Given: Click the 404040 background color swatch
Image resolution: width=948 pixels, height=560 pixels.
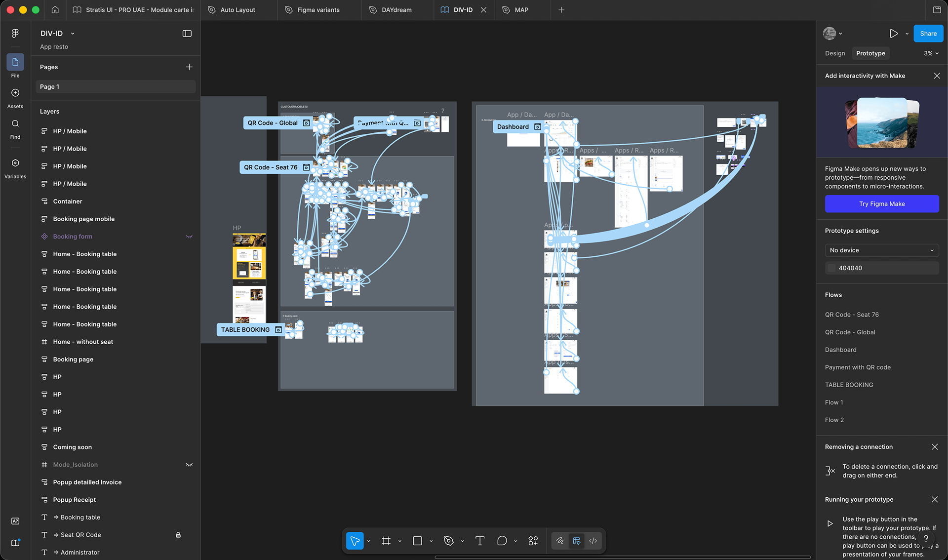Looking at the screenshot, I should click(831, 268).
